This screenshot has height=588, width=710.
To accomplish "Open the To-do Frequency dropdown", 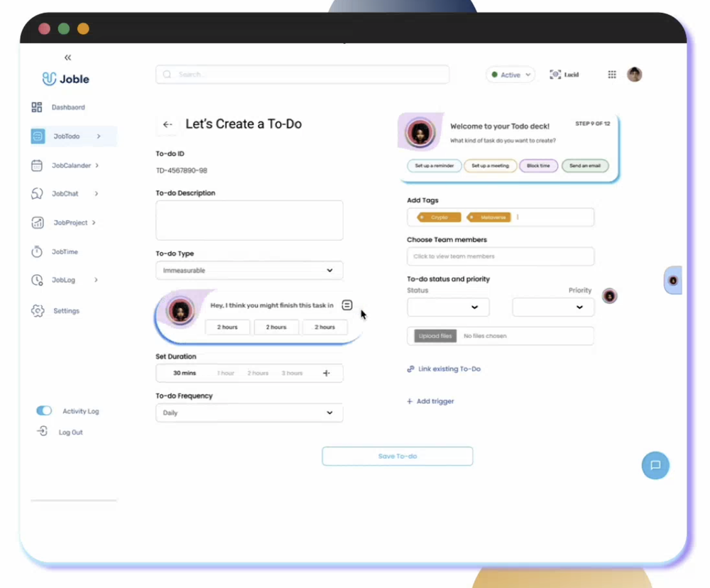I will pyautogui.click(x=249, y=413).
